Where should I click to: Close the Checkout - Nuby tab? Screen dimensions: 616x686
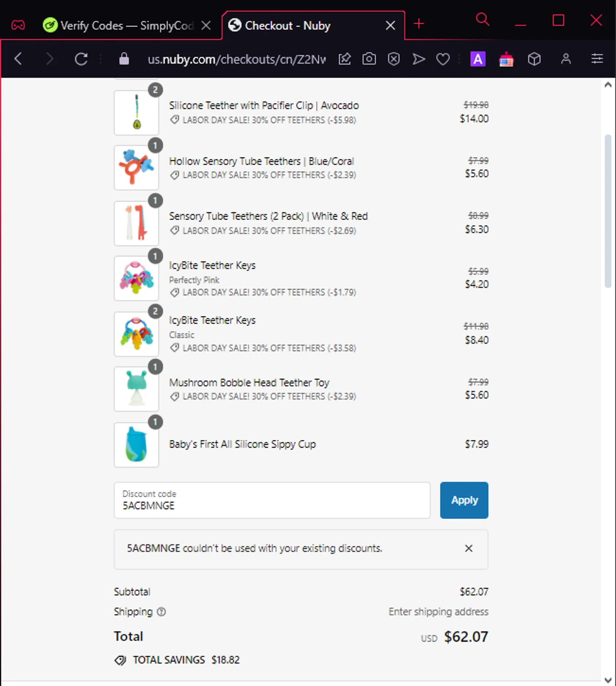391,25
